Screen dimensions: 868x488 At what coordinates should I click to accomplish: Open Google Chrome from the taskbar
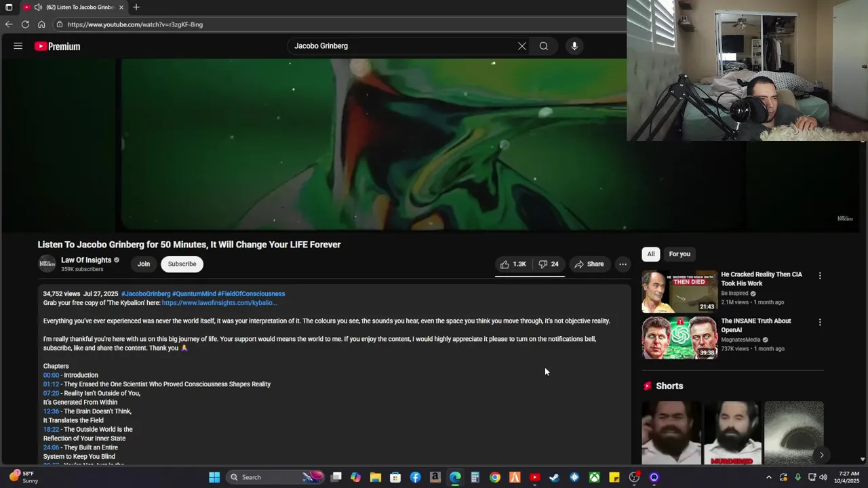[x=495, y=477]
